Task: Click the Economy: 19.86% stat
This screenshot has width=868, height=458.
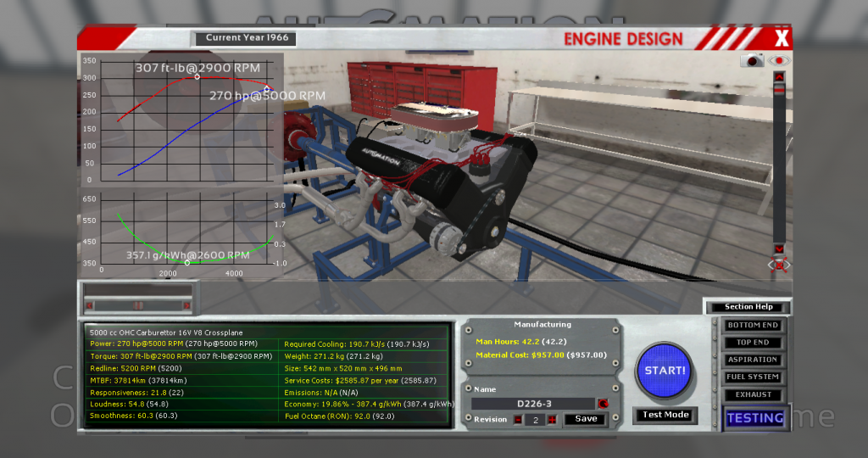Action: point(369,405)
